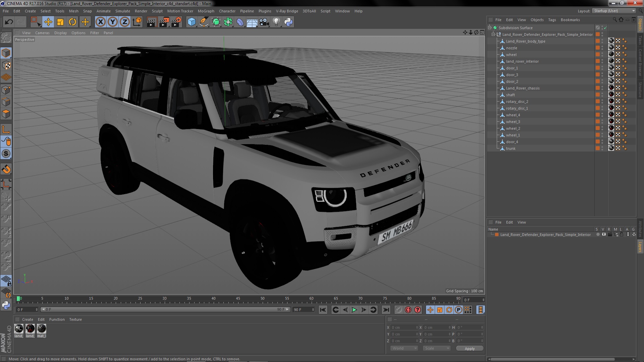Select the Live Selection tool
644x362 pixels.
click(36, 22)
